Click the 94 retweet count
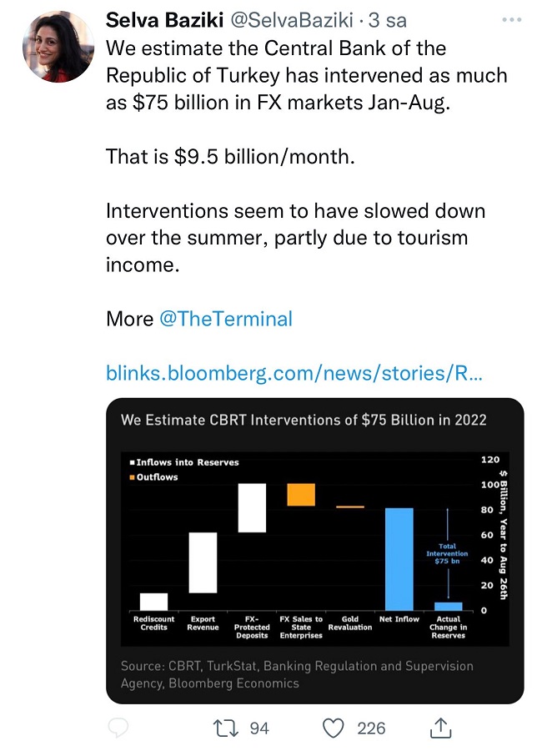The image size is (547, 756). pos(259,728)
